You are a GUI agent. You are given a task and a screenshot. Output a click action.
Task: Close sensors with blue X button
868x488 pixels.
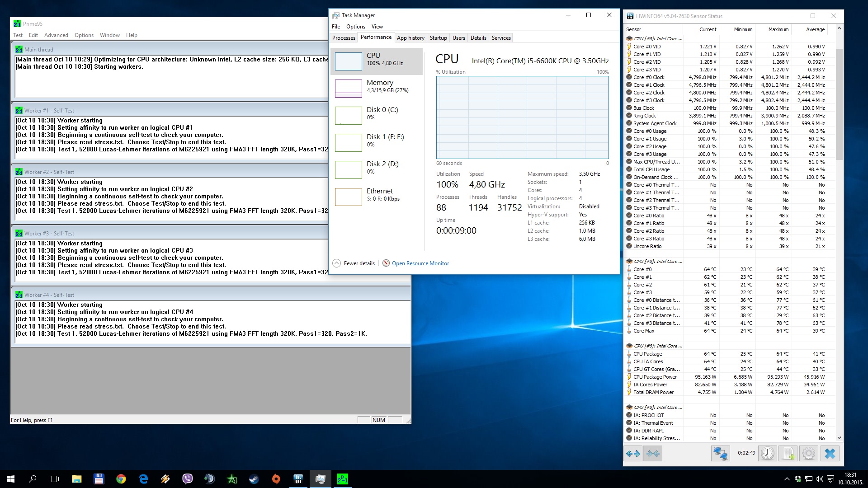click(x=830, y=453)
